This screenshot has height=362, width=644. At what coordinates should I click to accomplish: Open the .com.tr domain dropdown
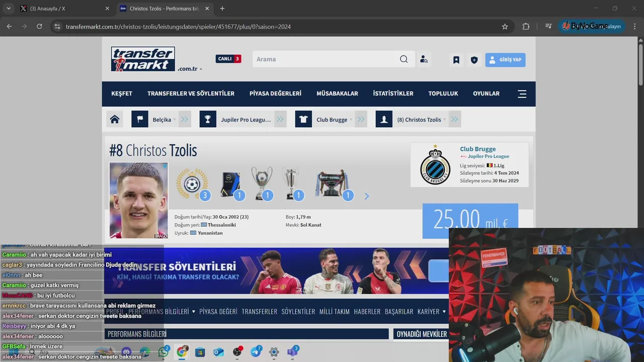pyautogui.click(x=190, y=69)
